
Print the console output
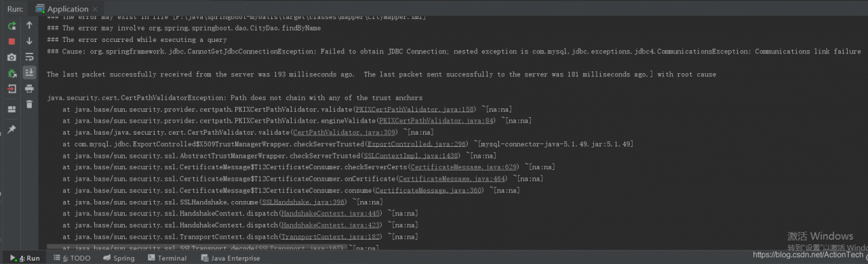coord(29,89)
